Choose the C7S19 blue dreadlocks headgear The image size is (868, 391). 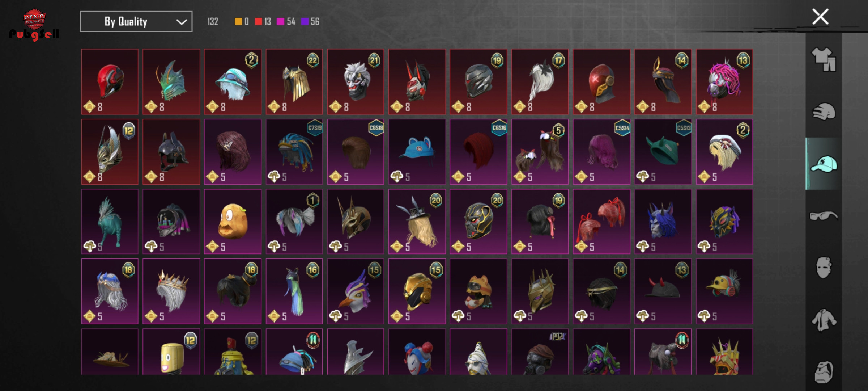(x=294, y=152)
